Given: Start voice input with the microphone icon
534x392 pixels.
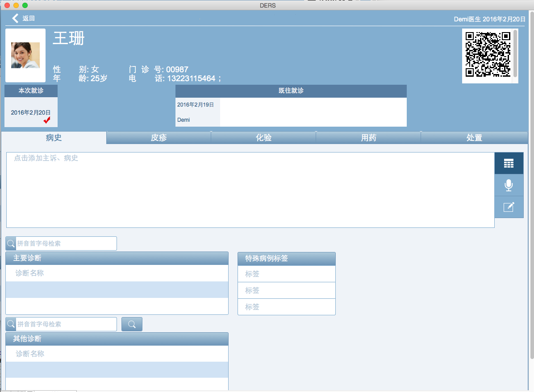Looking at the screenshot, I should 509,185.
